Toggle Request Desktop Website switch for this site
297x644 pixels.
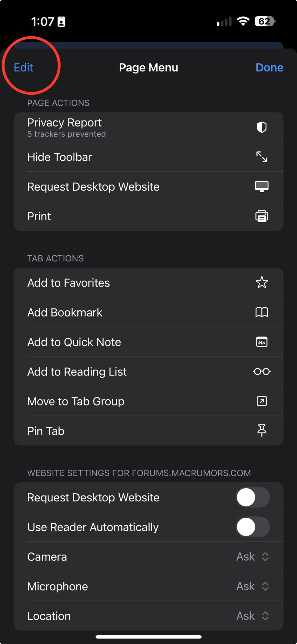coord(253,497)
